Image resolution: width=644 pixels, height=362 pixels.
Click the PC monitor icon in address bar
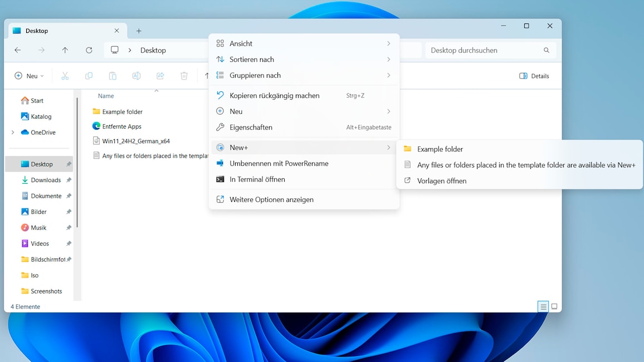pos(115,50)
